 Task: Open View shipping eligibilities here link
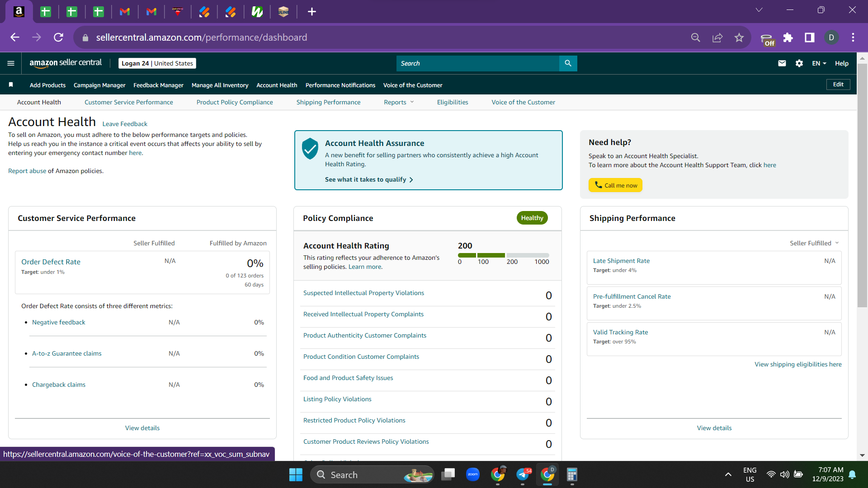click(x=798, y=364)
